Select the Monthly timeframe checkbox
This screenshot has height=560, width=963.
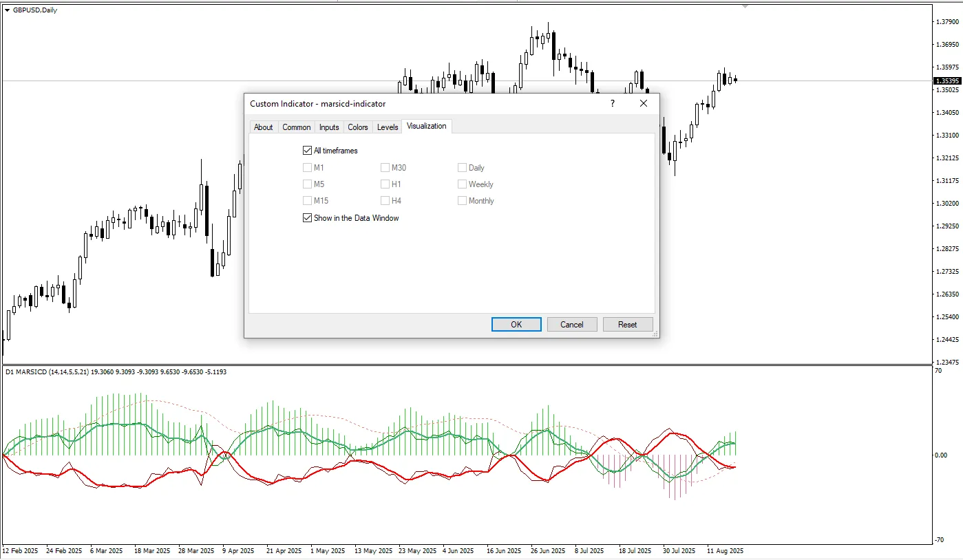coord(462,201)
